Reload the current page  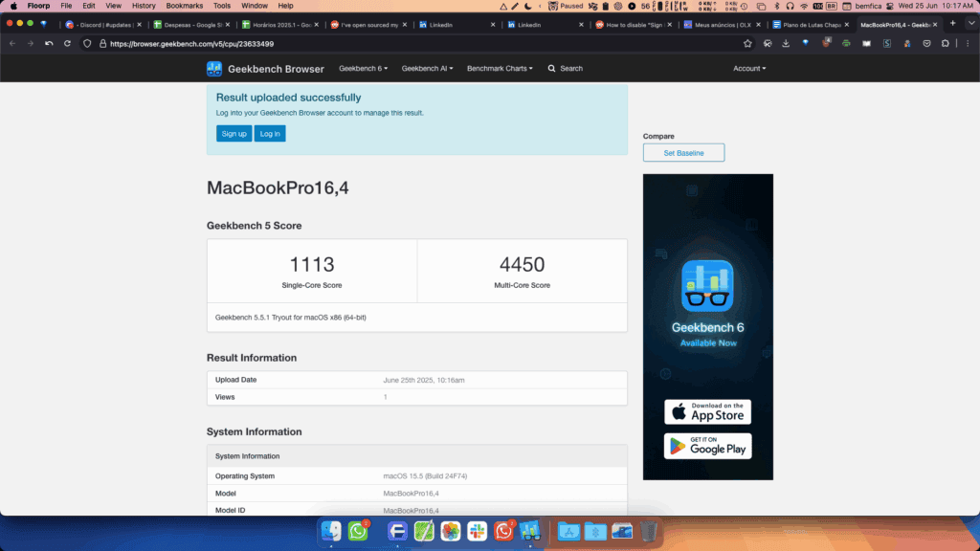[67, 43]
